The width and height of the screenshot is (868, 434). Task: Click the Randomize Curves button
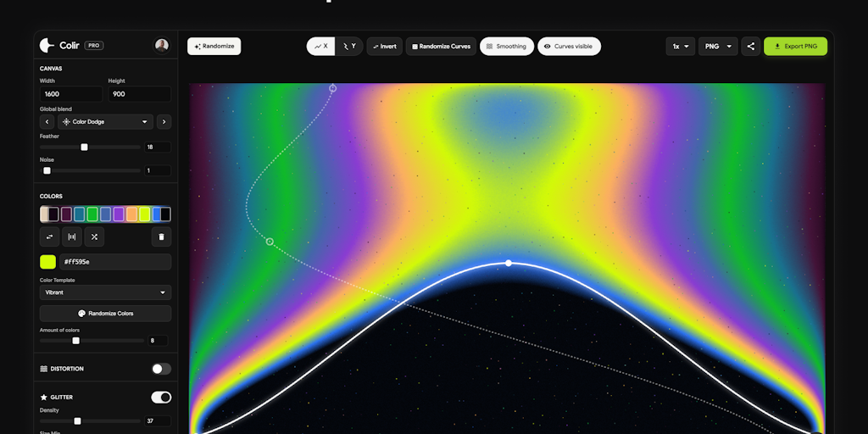(441, 47)
